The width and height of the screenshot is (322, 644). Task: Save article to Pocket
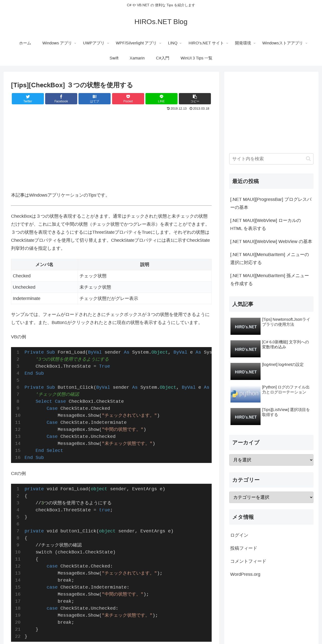(128, 99)
